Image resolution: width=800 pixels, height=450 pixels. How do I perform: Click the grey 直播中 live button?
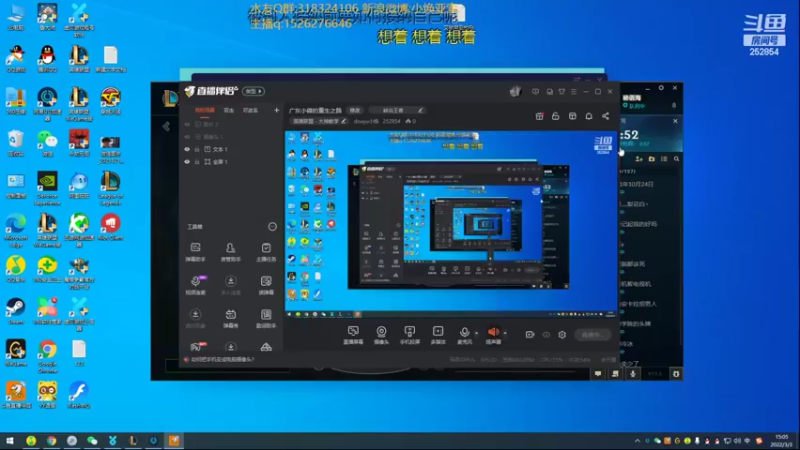(x=592, y=335)
